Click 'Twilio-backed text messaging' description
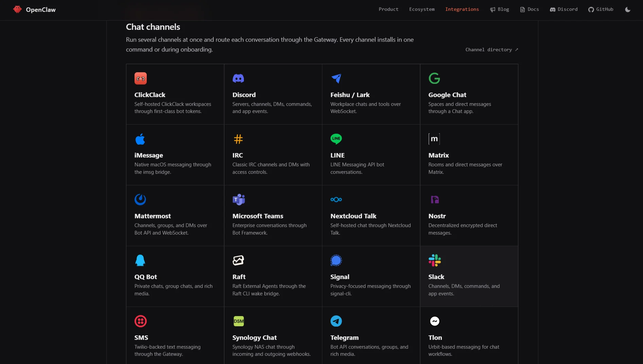The width and height of the screenshot is (643, 364). pos(167,350)
